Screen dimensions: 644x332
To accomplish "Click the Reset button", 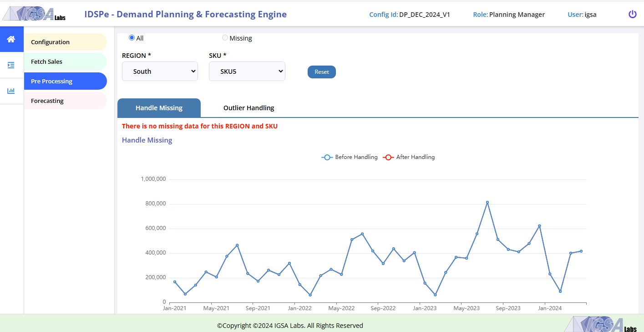I will (x=322, y=72).
